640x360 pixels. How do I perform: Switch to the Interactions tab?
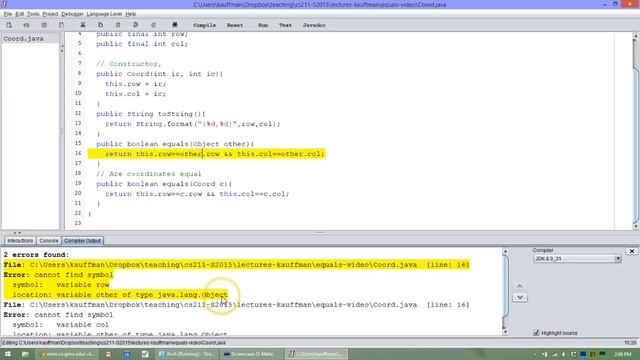coord(20,241)
